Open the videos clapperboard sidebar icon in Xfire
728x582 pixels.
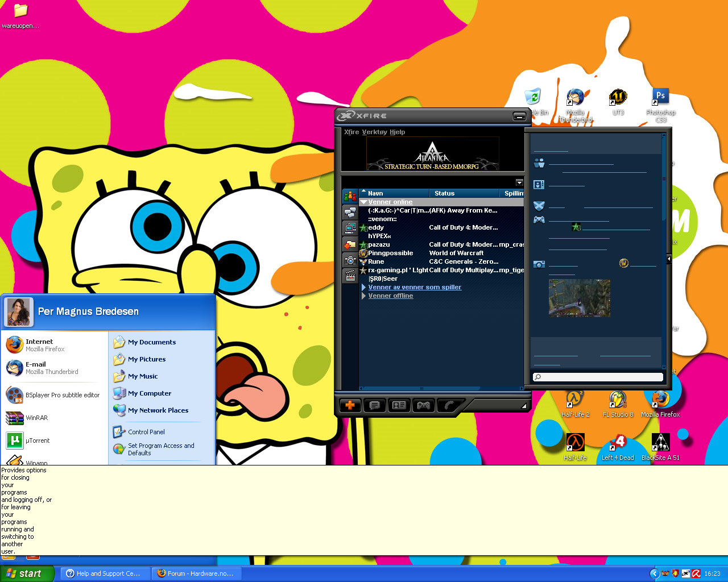pos(350,276)
